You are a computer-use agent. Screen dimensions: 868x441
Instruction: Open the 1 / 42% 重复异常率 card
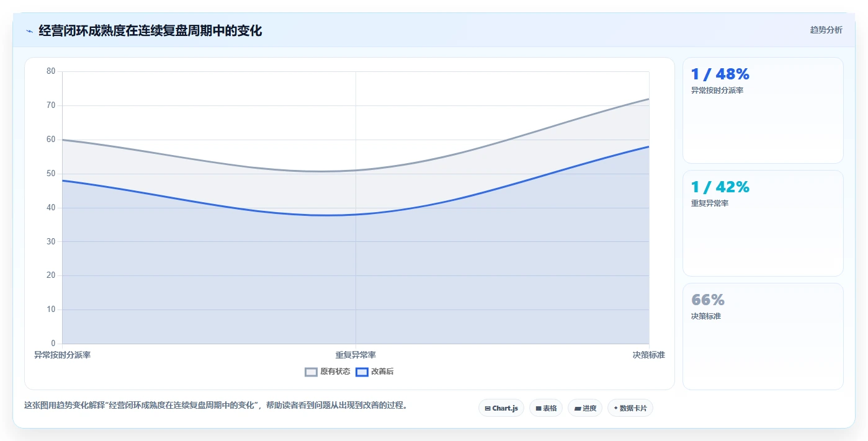coord(763,223)
